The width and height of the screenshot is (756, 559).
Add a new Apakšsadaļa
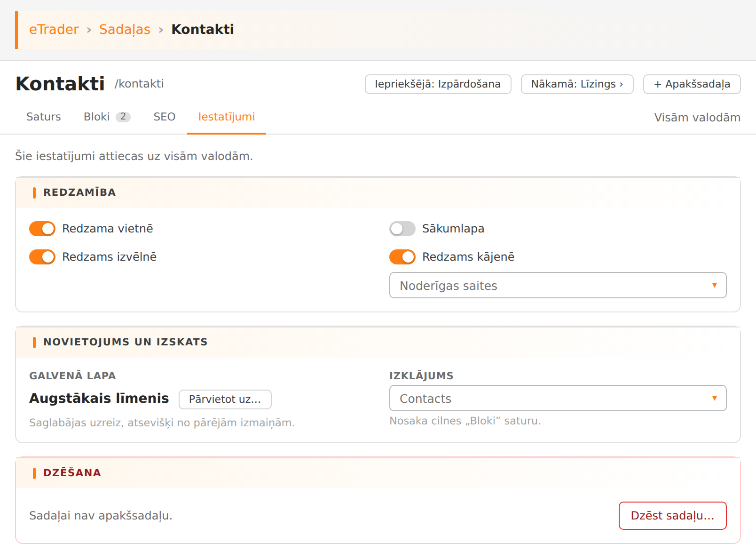point(692,84)
